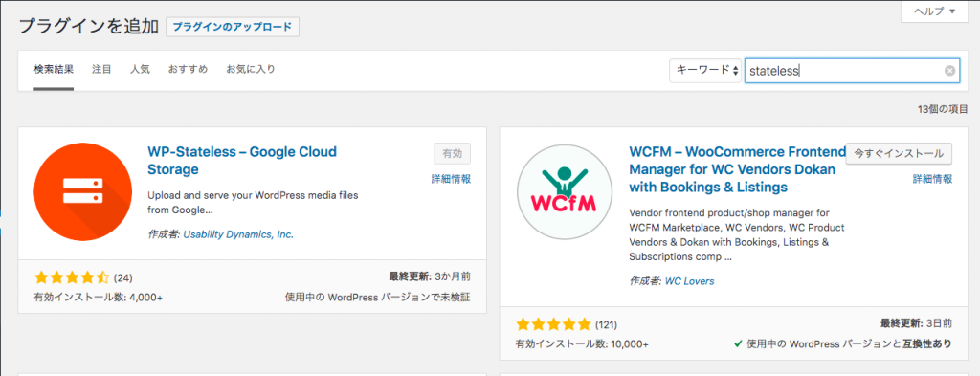Click the WCFM description paragraph
Screen dimensions: 980x376
(x=737, y=234)
